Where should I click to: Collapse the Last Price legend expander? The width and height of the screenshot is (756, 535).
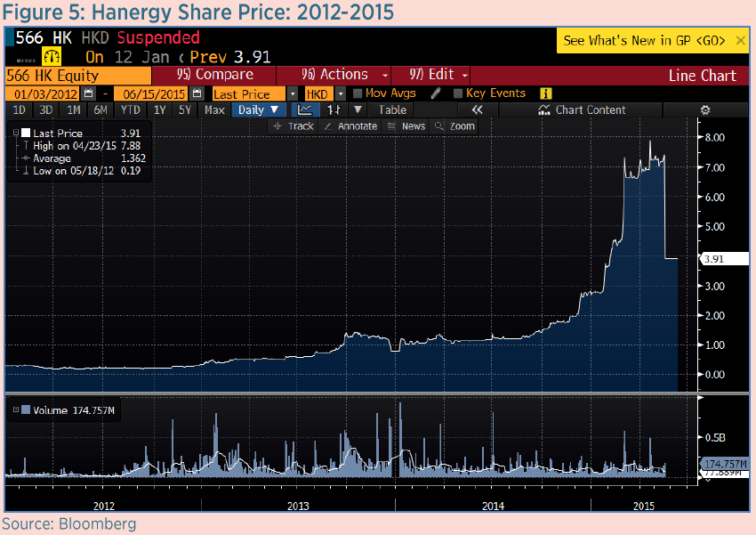(16, 132)
